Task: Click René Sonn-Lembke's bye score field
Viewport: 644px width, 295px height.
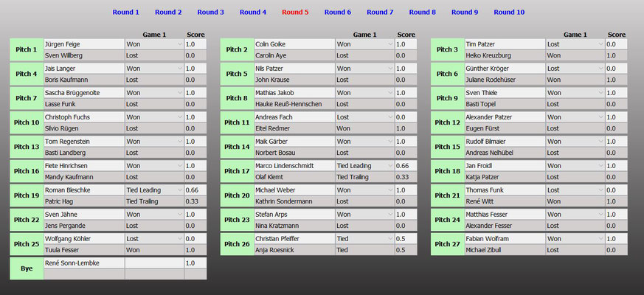Action: pyautogui.click(x=195, y=263)
